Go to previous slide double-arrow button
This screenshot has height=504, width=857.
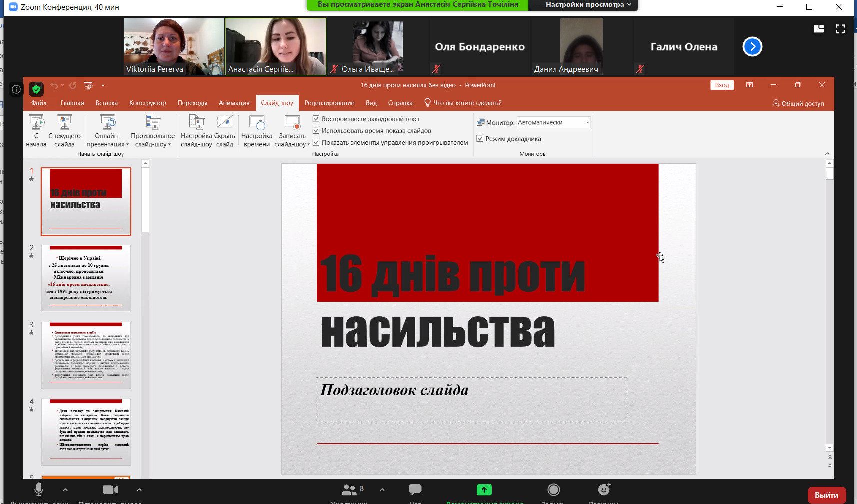(830, 457)
